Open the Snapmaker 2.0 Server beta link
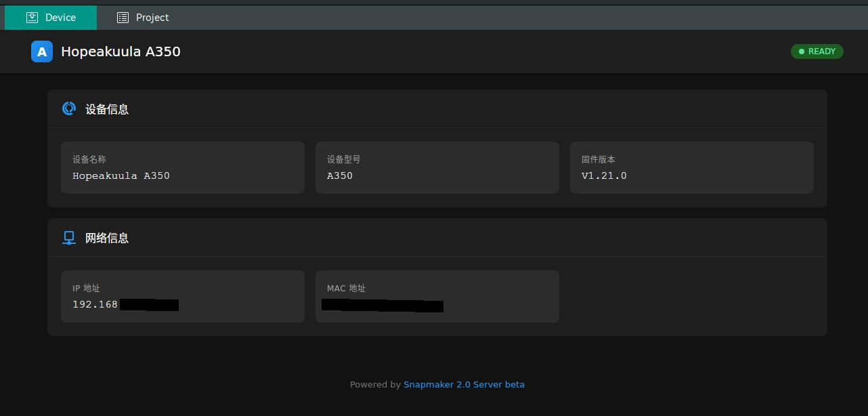The height and width of the screenshot is (416, 868). click(x=464, y=384)
